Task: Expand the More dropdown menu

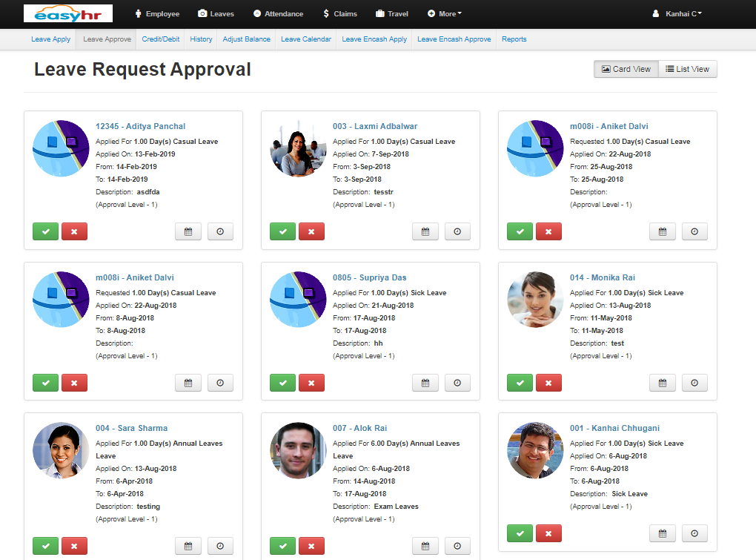Action: (445, 13)
